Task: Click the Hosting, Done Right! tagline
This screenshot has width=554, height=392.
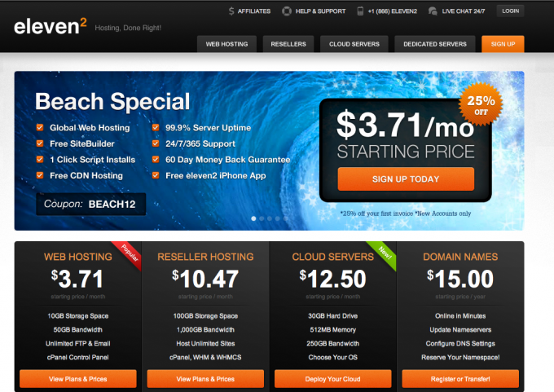Action: pos(128,28)
